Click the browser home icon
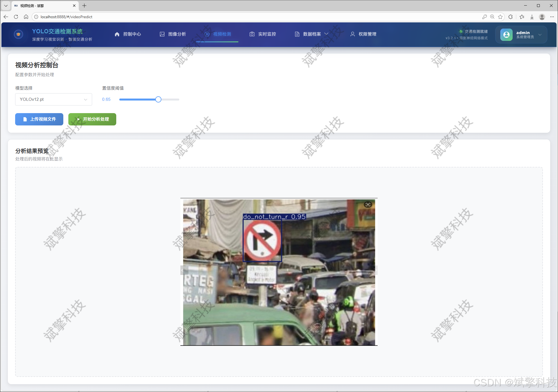This screenshot has width=558, height=392. [x=26, y=17]
